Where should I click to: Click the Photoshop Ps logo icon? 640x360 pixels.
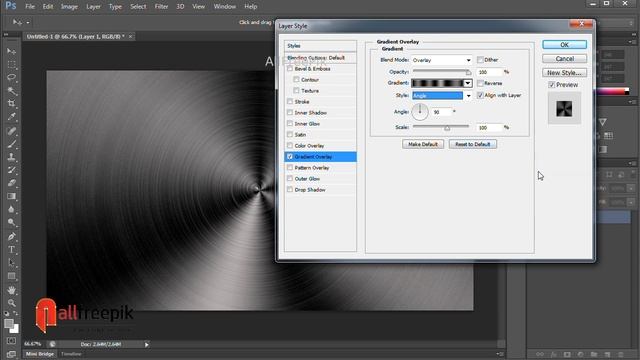coord(11,6)
